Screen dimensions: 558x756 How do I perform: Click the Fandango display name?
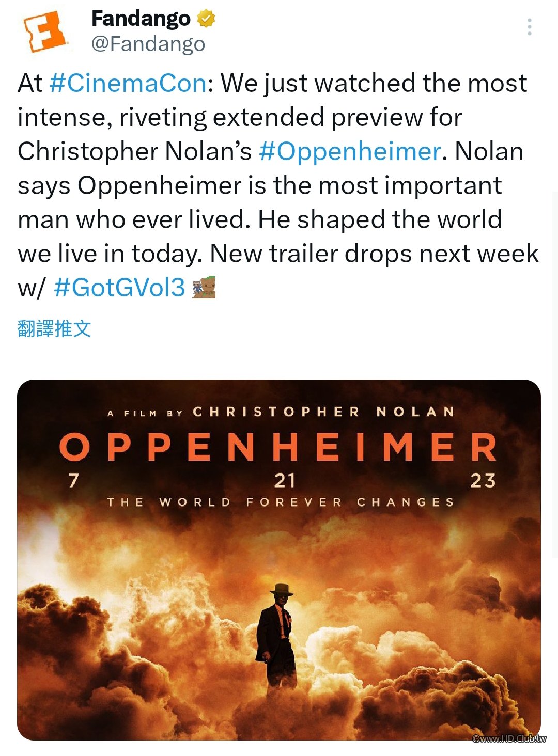(141, 19)
